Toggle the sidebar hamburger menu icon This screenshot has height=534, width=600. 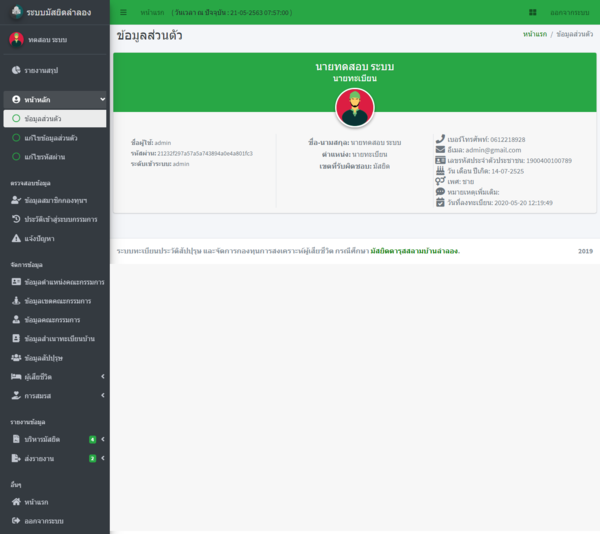click(x=123, y=12)
